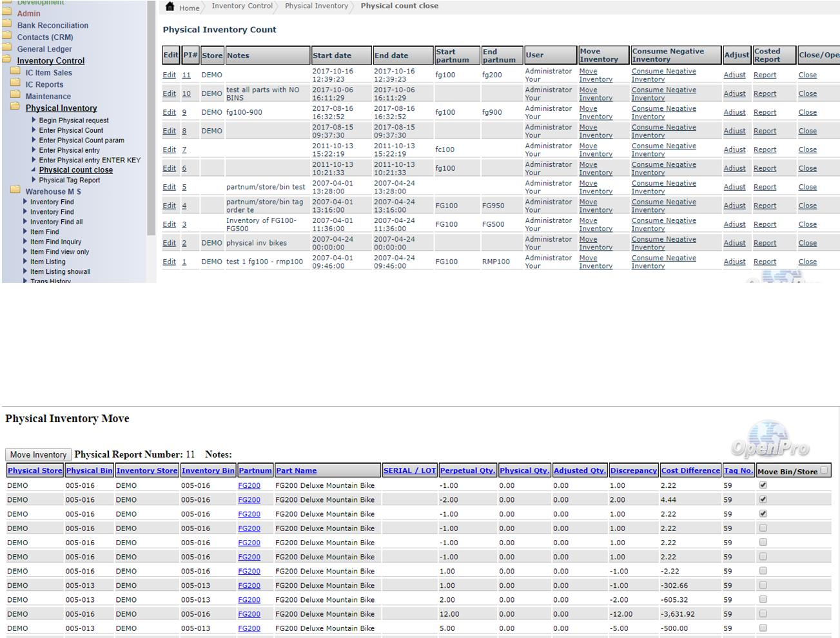Open the Bank Reconciliation folder icon
Image resolution: width=840 pixels, height=638 pixels.
pos(7,25)
